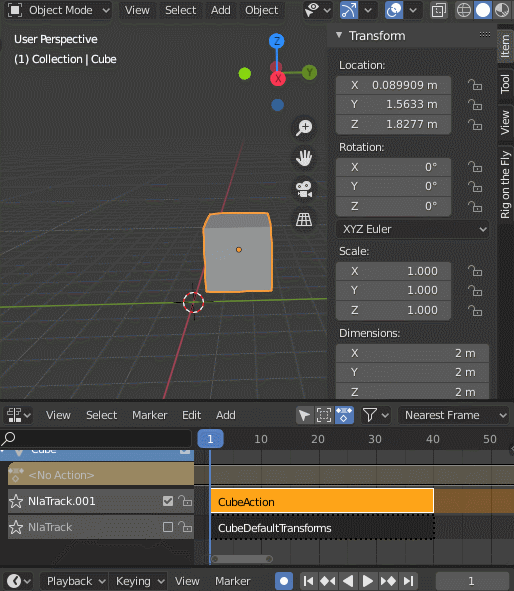Select the CubeDefaultTransforms strip
This screenshot has height=591, width=514.
click(x=322, y=528)
